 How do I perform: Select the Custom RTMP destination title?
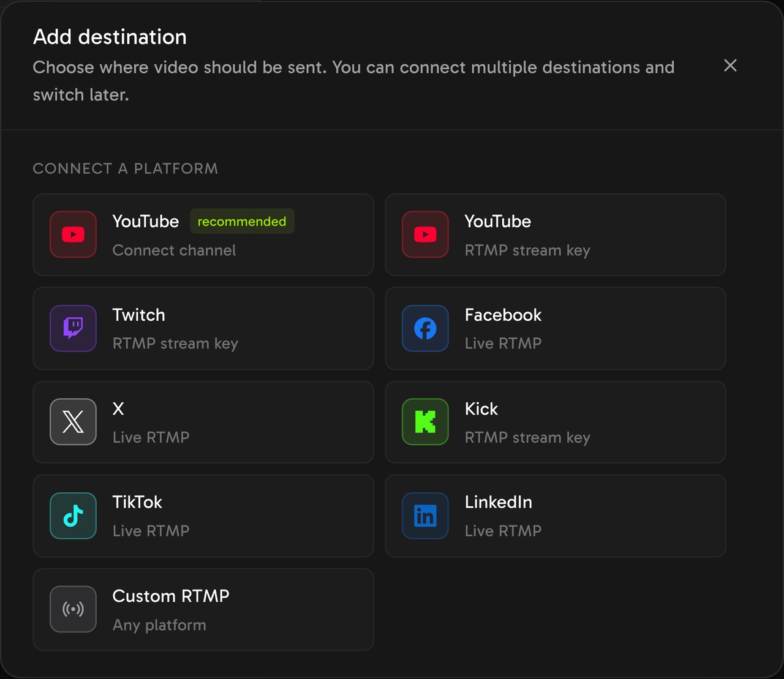coord(171,596)
